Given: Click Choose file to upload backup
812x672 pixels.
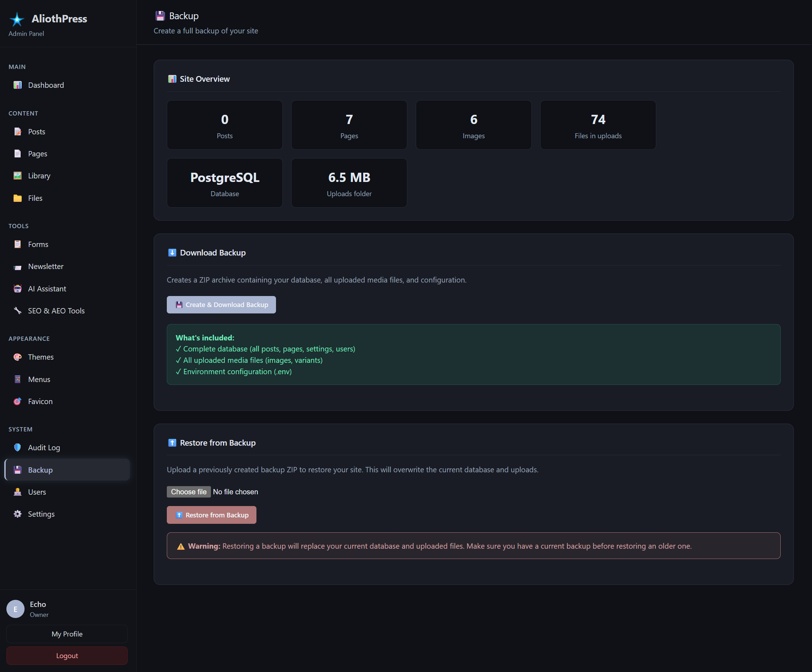Looking at the screenshot, I should coord(189,492).
